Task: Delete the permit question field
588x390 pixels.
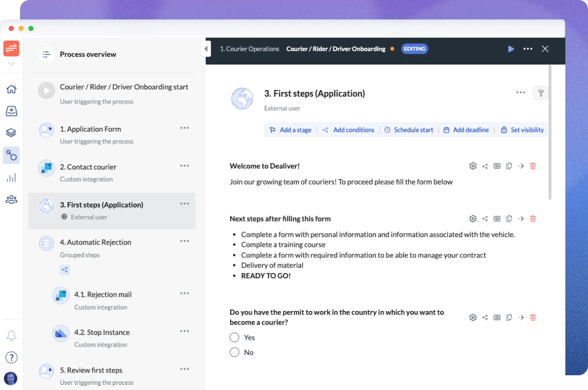Action: (x=533, y=318)
